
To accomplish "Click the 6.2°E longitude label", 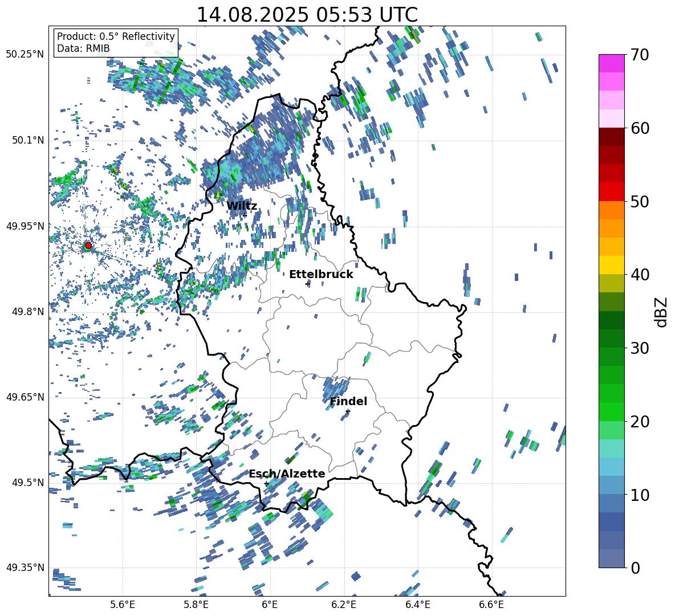I will coord(344,605).
